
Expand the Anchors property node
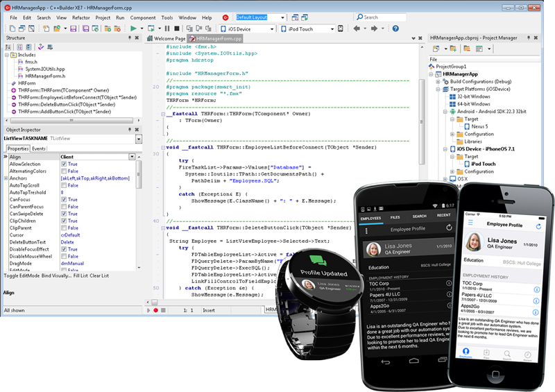[x=6, y=178]
